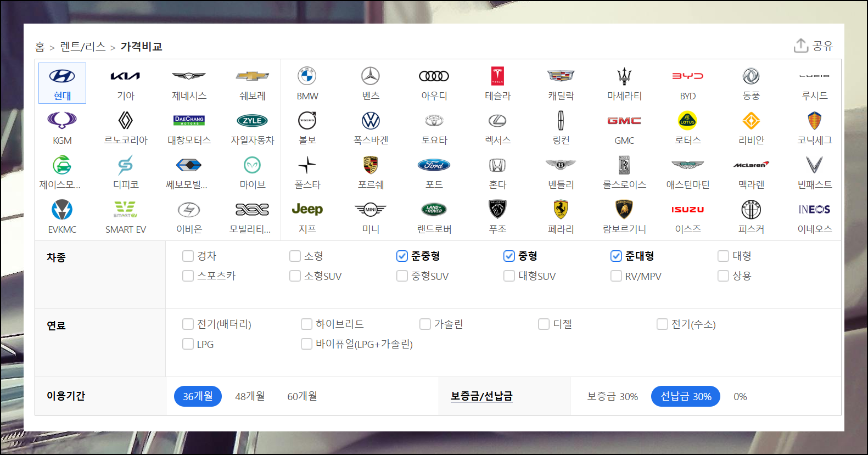Select the GMC brand logo
This screenshot has width=868, height=455.
(624, 120)
